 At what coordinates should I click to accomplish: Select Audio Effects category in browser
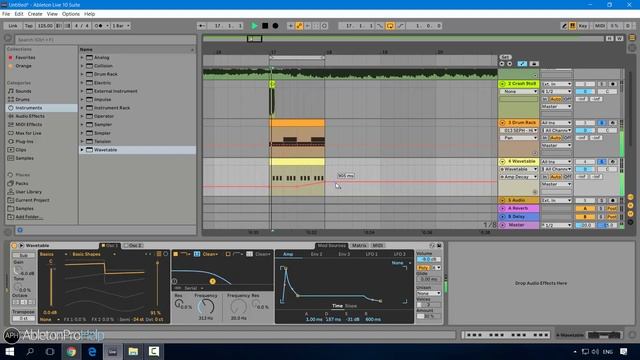30,116
